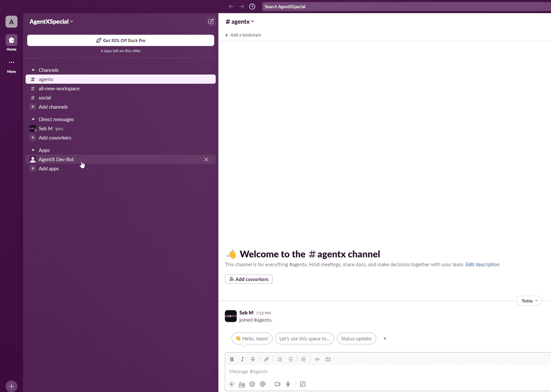Click the Search AgentXSpecial search bar
The image size is (551, 392).
[x=406, y=7]
